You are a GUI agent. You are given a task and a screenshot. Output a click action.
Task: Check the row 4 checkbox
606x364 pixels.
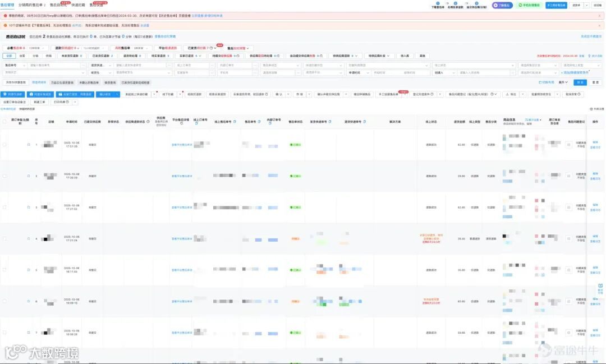click(4, 239)
